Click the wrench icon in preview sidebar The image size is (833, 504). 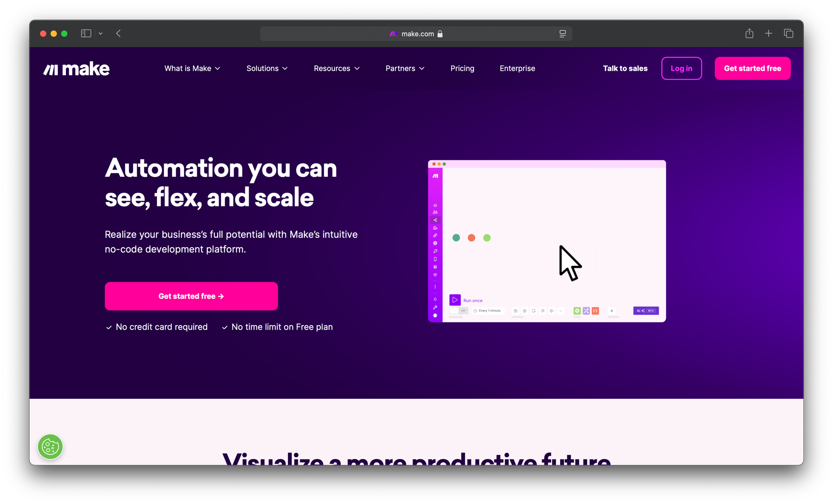click(x=435, y=307)
